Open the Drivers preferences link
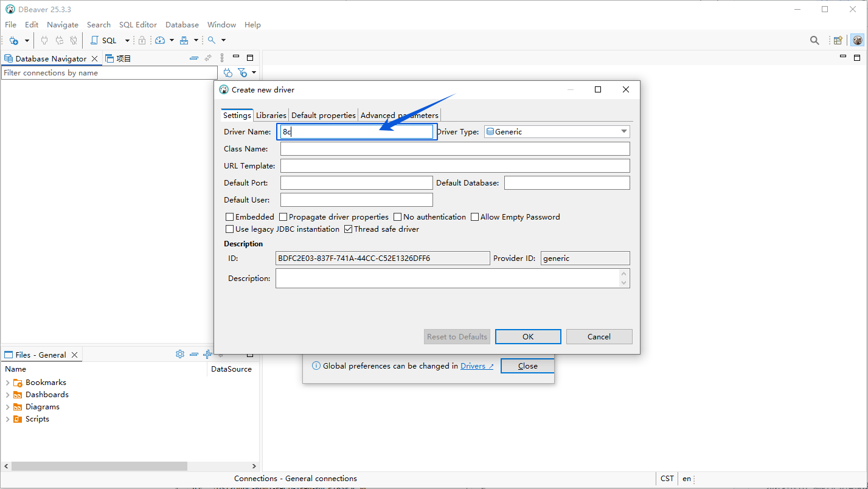The image size is (868, 489). click(x=477, y=366)
